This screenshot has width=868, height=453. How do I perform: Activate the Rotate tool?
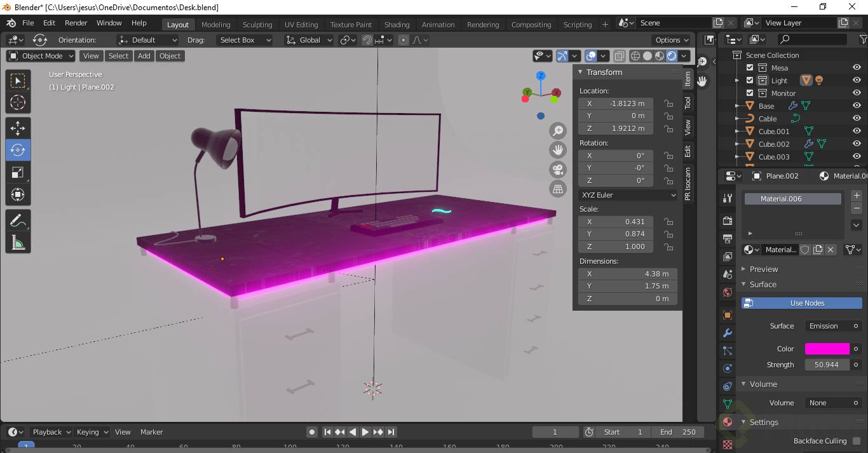18,150
